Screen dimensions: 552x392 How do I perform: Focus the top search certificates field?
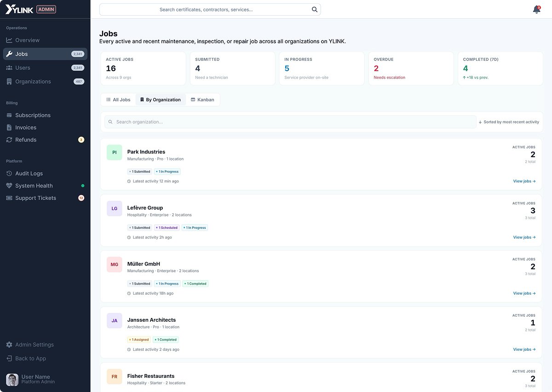[x=210, y=9]
